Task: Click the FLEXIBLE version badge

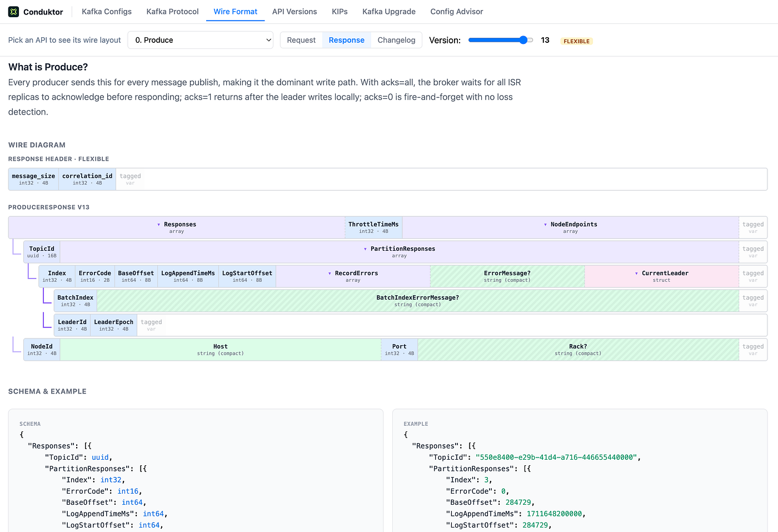Action: [x=576, y=41]
